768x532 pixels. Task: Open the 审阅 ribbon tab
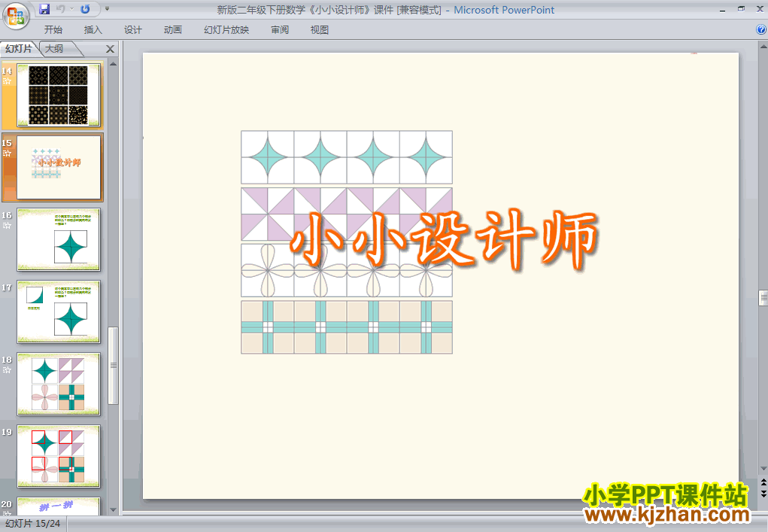(x=280, y=30)
